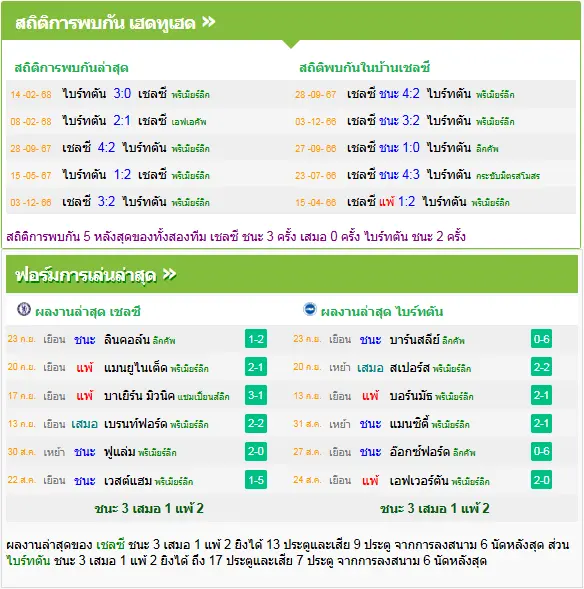Viewport: 584px width, 589px height.
Task: Click Chelsea's form total ชนะ 3 เสมอ 1 แพ้ 2
Action: 149,508
